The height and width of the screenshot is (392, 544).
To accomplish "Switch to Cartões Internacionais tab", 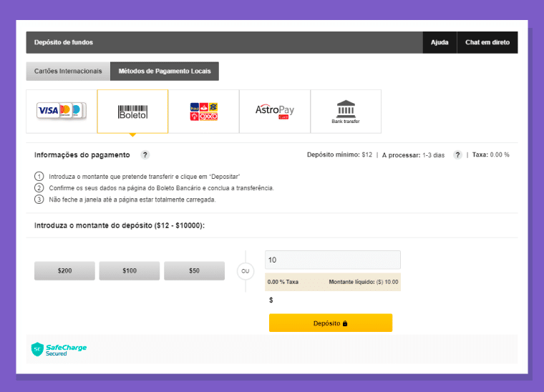I will [68, 71].
